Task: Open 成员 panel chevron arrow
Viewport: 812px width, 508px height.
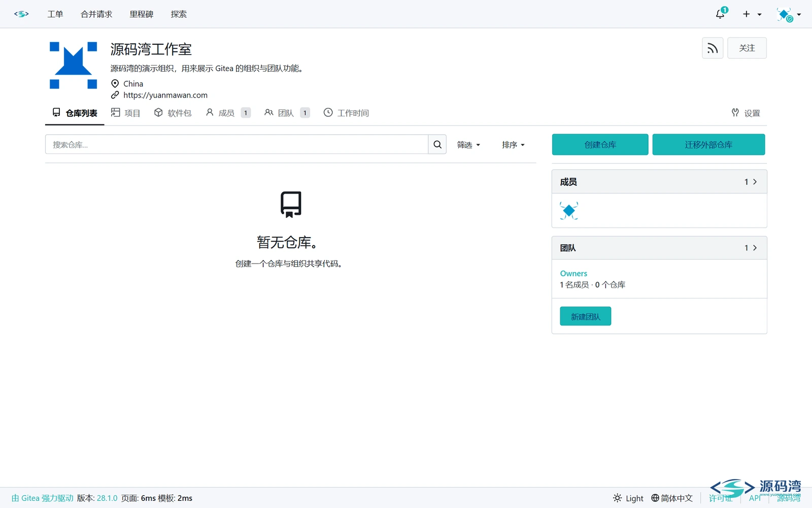Action: pos(755,182)
